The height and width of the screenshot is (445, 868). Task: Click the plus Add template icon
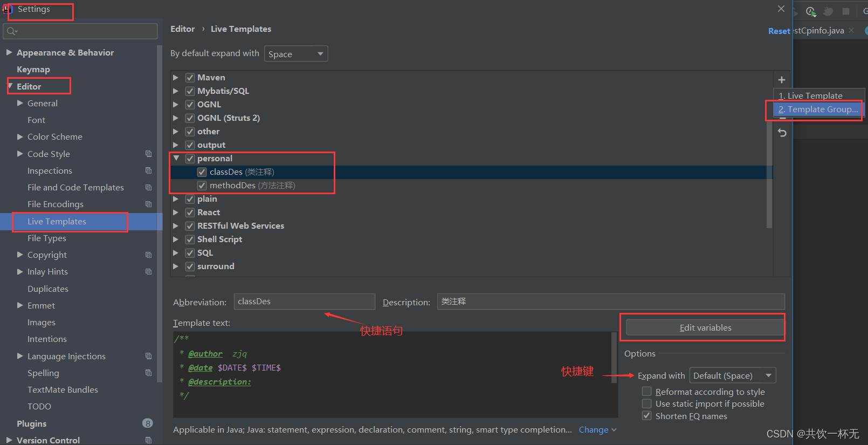pyautogui.click(x=782, y=80)
